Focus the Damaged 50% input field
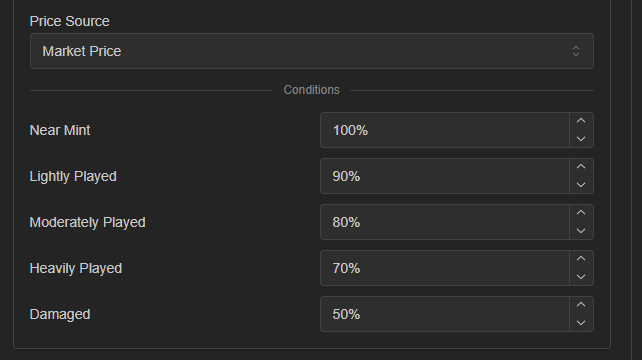Image resolution: width=642 pixels, height=360 pixels. tap(445, 314)
